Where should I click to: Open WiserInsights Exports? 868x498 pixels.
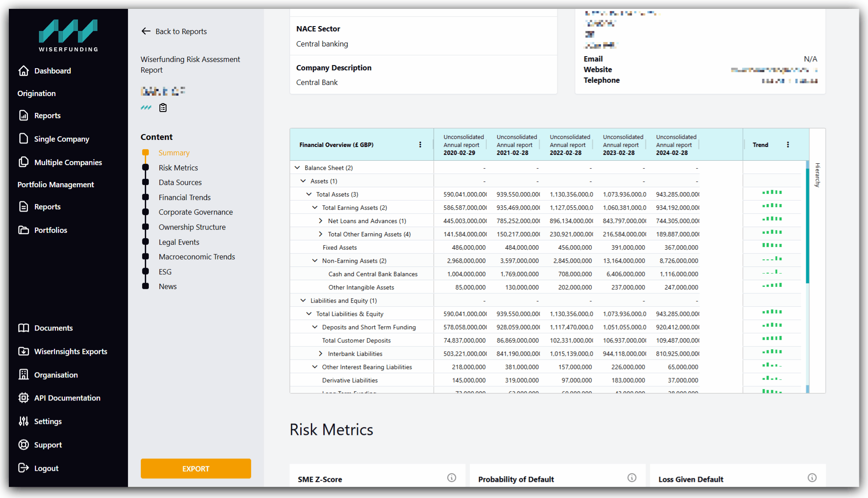pyautogui.click(x=62, y=351)
